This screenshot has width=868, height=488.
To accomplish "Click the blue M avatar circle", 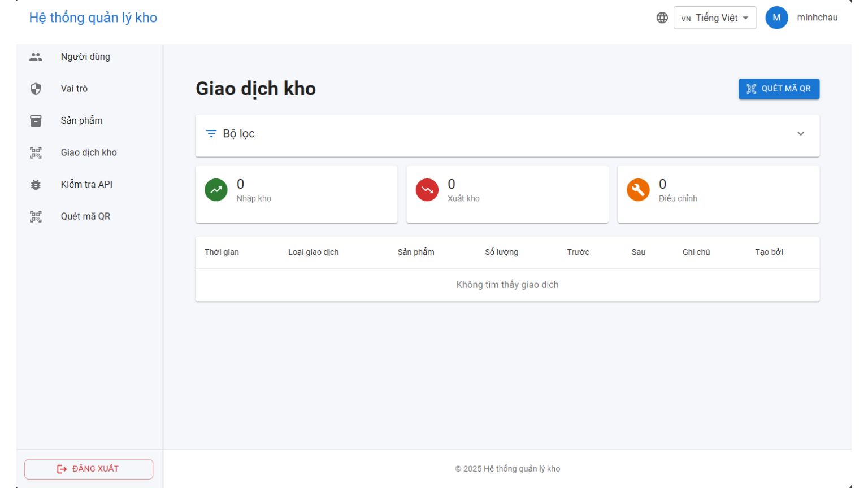I will pos(777,18).
